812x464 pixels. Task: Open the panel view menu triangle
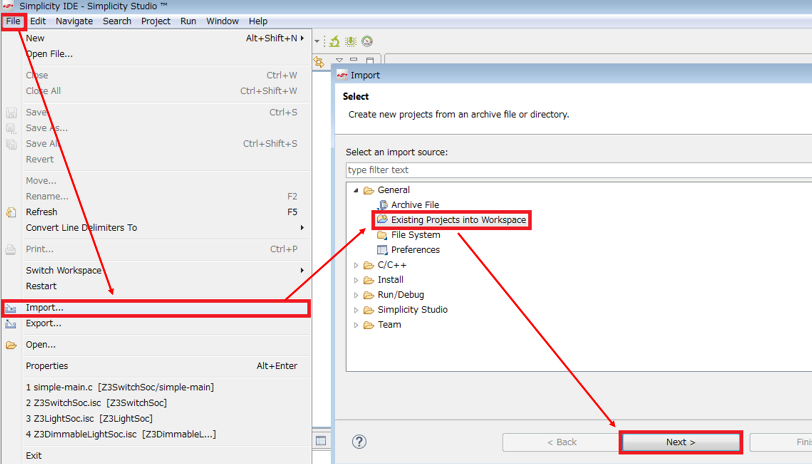tap(339, 61)
